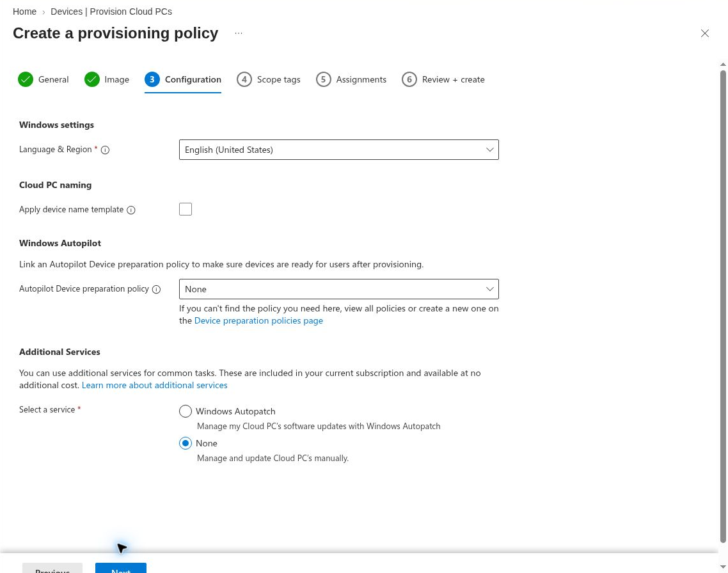This screenshot has height=573, width=728.
Task: Click the Previous button
Action: (x=52, y=569)
